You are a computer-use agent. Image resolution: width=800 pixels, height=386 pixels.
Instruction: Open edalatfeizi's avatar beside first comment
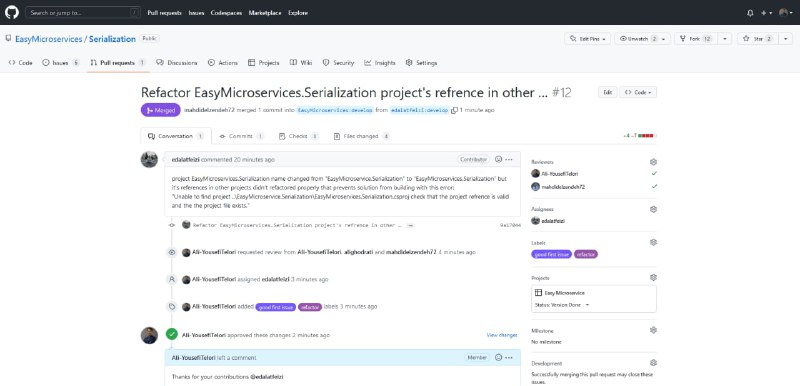tap(149, 160)
